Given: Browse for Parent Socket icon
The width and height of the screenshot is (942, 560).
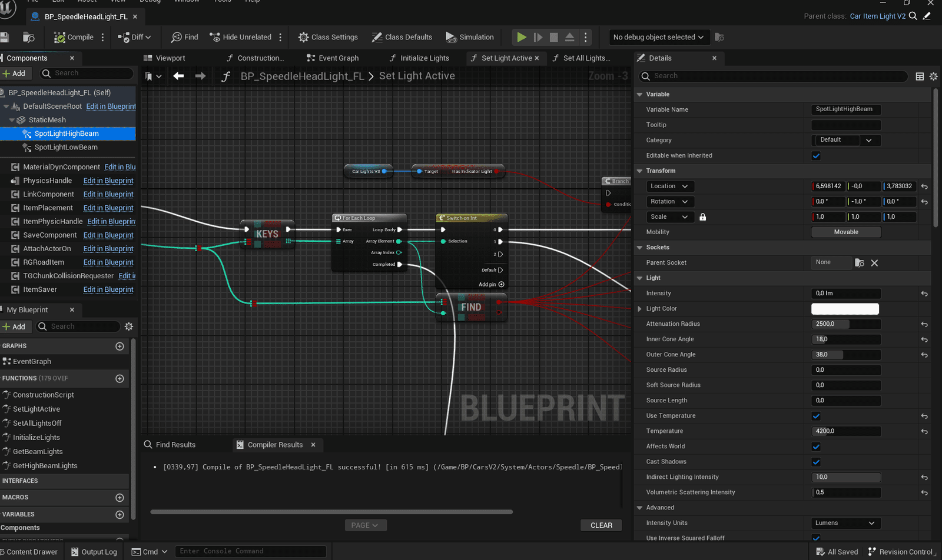Looking at the screenshot, I should coord(860,263).
